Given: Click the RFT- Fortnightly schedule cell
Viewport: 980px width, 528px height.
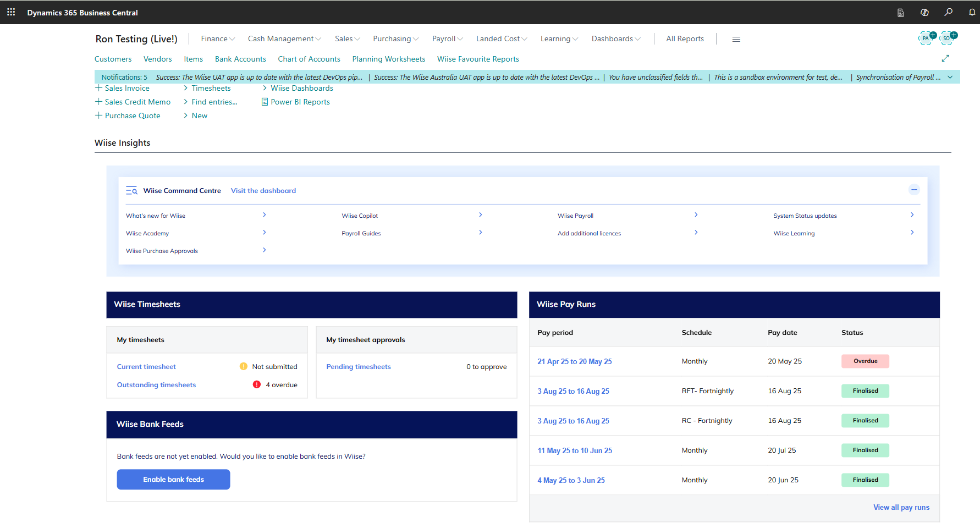Looking at the screenshot, I should 708,391.
